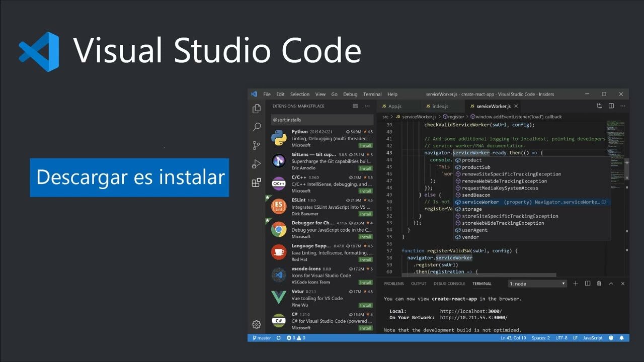Open the Search view in the activity bar
The image size is (644, 362).
[x=257, y=127]
